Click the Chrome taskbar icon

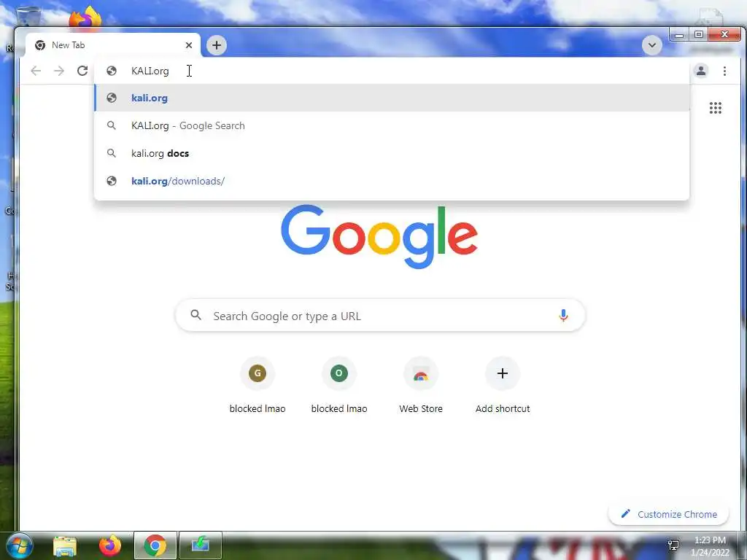(155, 545)
